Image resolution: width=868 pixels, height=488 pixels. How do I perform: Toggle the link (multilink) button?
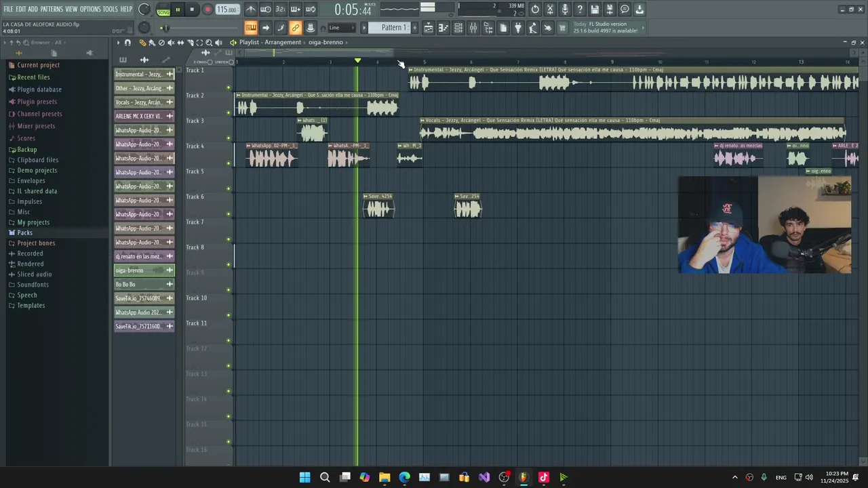296,28
